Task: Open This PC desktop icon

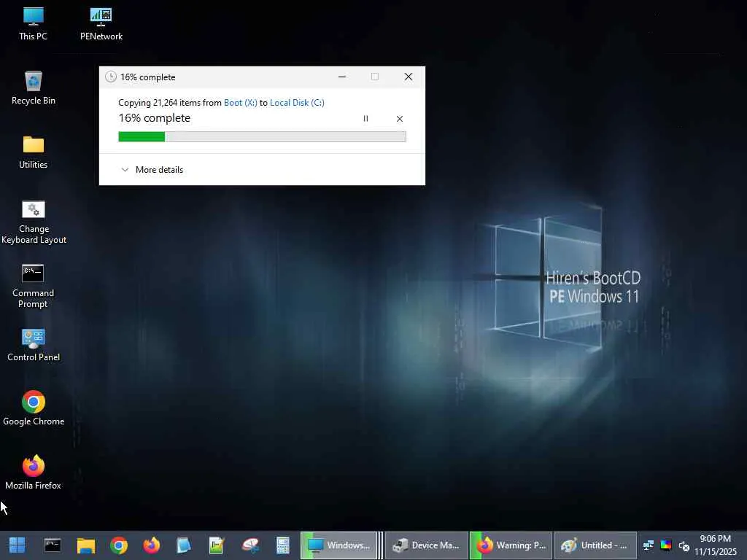Action: click(x=33, y=23)
